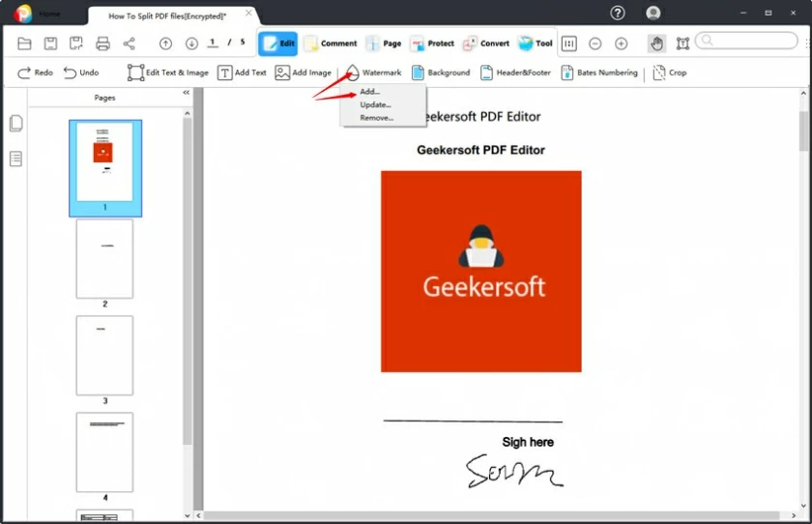Select page 3 thumbnail
The height and width of the screenshot is (524, 812).
(x=104, y=355)
